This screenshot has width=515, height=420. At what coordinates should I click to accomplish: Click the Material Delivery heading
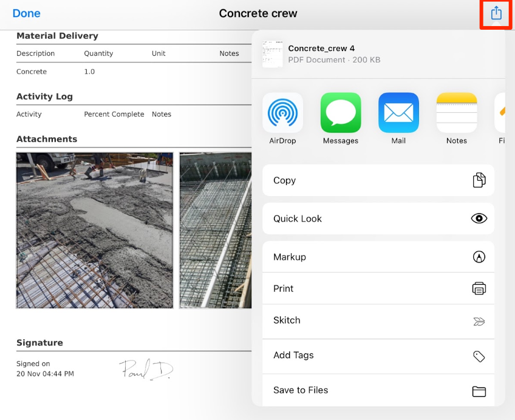(57, 36)
